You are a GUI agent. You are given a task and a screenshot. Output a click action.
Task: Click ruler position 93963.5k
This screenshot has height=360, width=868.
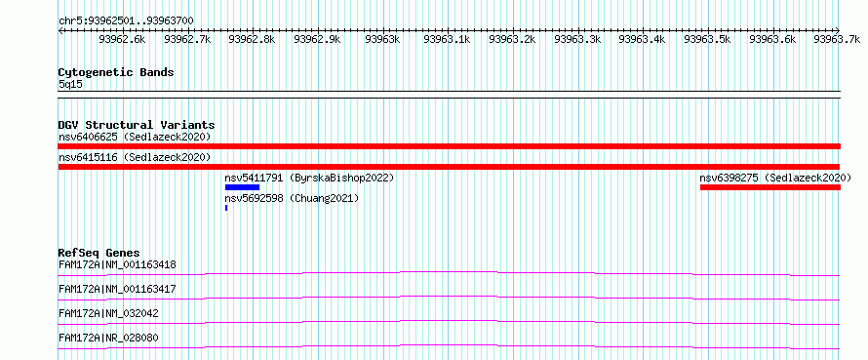[707, 39]
